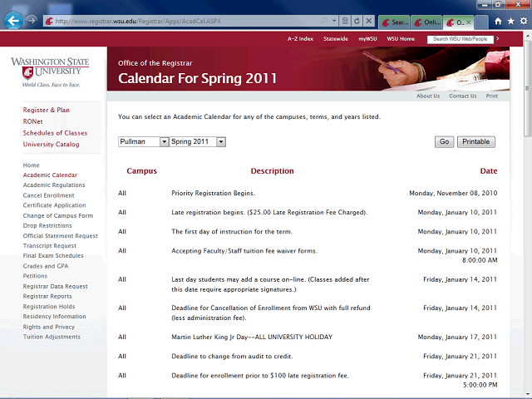Select Academic Calendar in sidebar
Image resolution: width=532 pixels, height=399 pixels.
50,175
